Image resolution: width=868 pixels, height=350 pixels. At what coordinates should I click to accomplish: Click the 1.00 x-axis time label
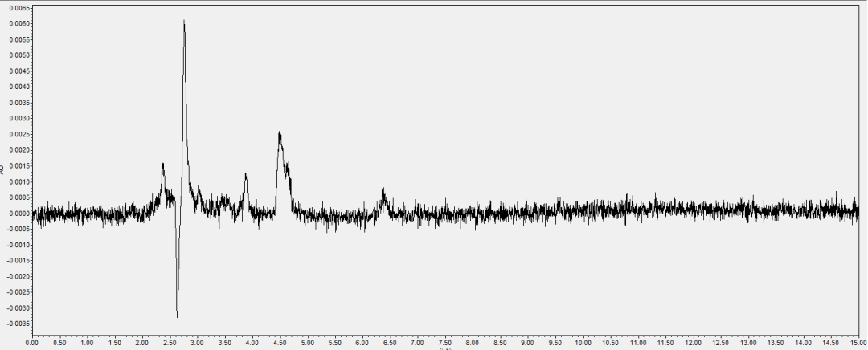(87, 343)
